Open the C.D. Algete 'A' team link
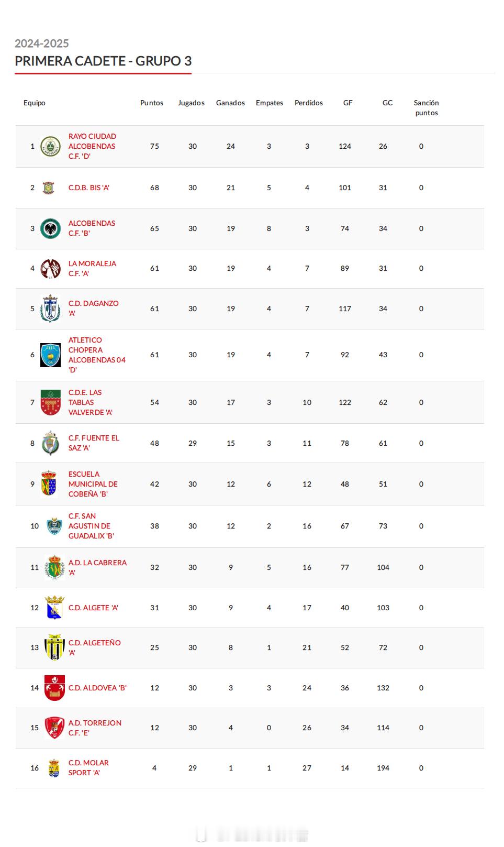The image size is (504, 847). coord(93,608)
